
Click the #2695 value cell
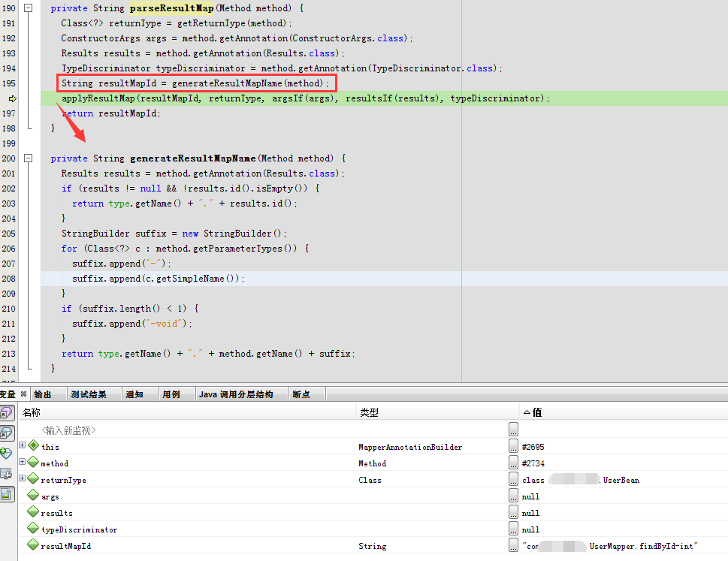533,448
